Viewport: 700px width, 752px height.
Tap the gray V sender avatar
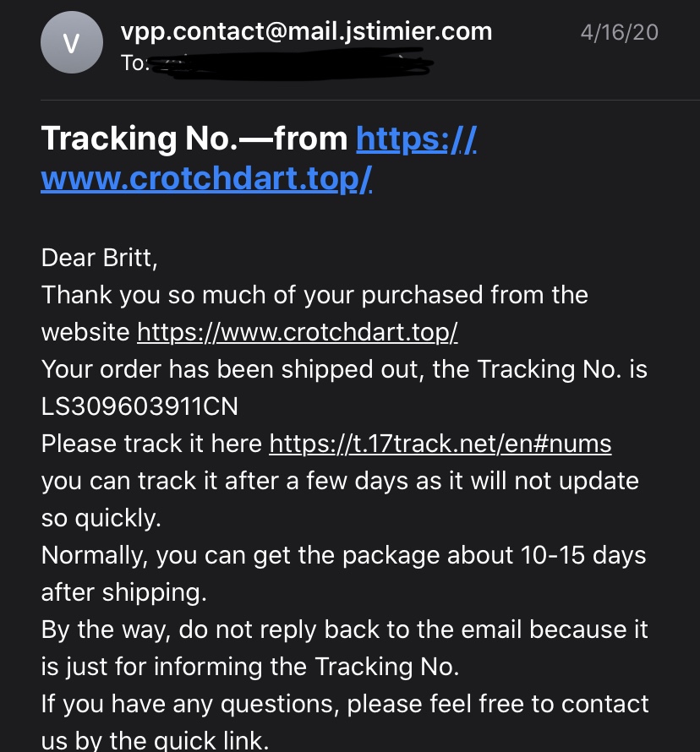point(72,43)
